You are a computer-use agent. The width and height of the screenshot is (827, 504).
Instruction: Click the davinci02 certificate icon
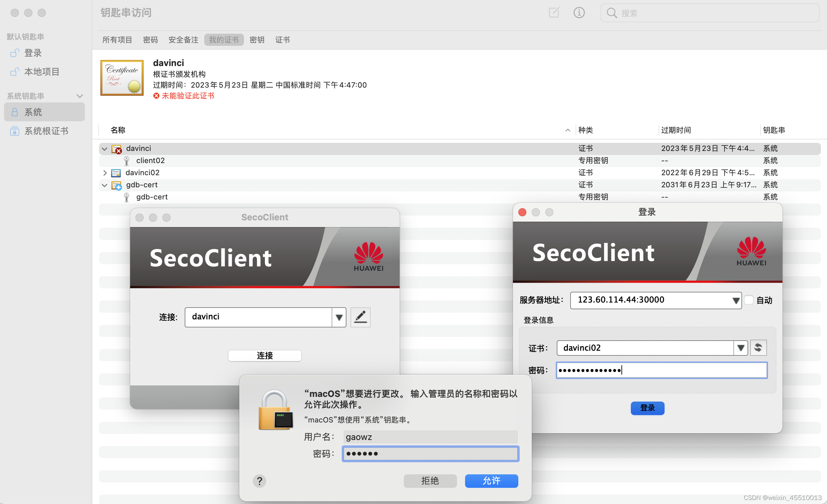(x=116, y=173)
